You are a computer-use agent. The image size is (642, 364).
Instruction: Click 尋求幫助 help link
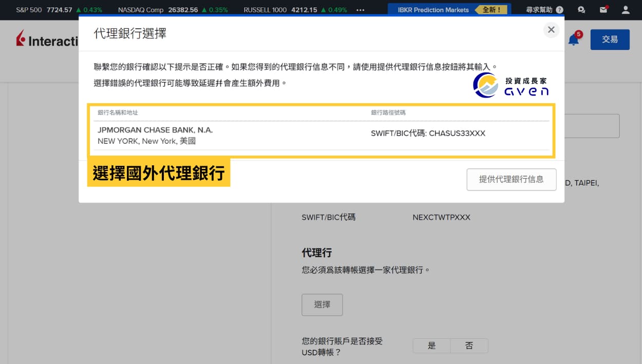click(544, 10)
